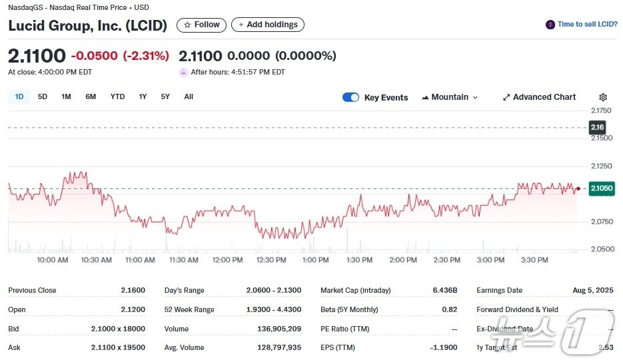Image resolution: width=623 pixels, height=364 pixels.
Task: Switch to 5Y chart range
Action: pos(165,96)
